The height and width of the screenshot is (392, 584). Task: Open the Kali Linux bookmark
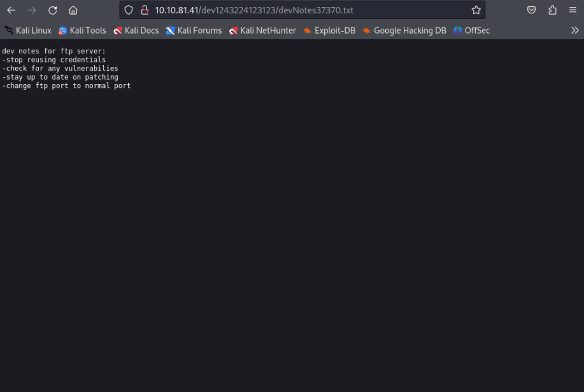click(x=28, y=31)
